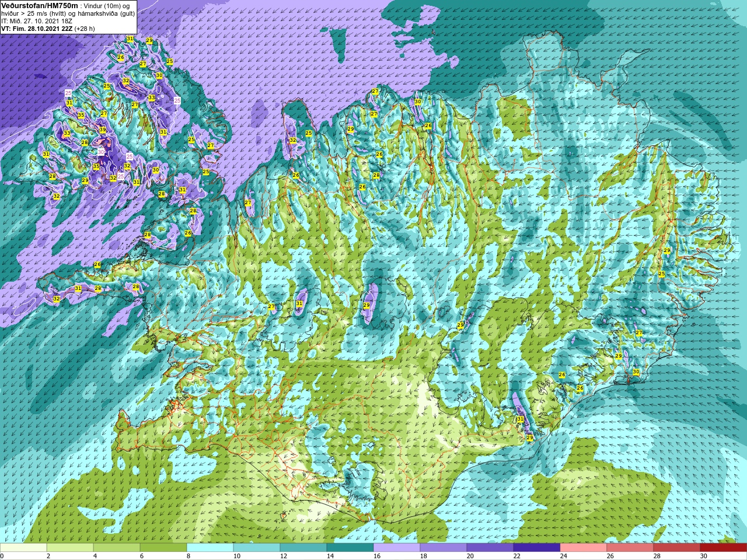Click the 6–8 m/s olive green legend swatch

(163, 547)
